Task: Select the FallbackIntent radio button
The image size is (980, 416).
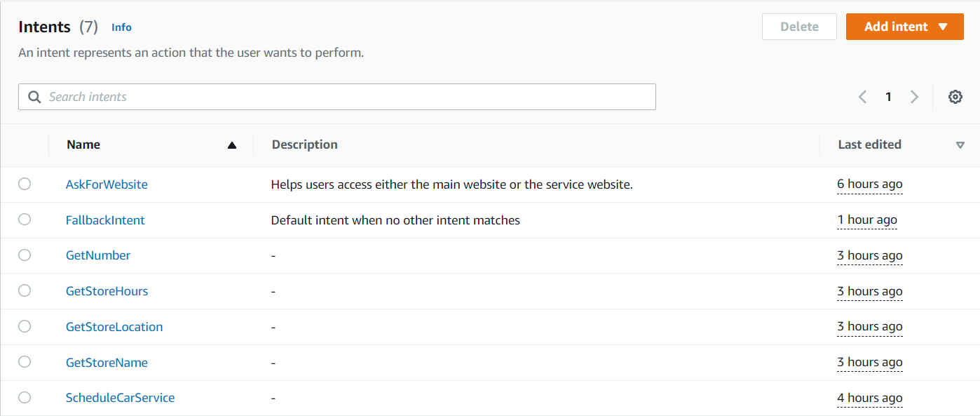Action: 25,220
